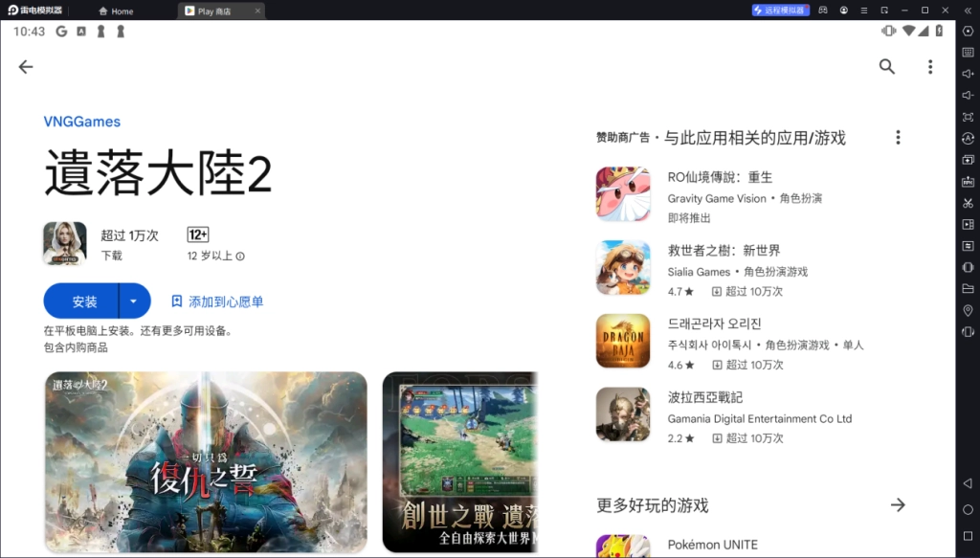Expand 更多好玩的游戏 section arrow
980x558 pixels.
click(x=898, y=505)
